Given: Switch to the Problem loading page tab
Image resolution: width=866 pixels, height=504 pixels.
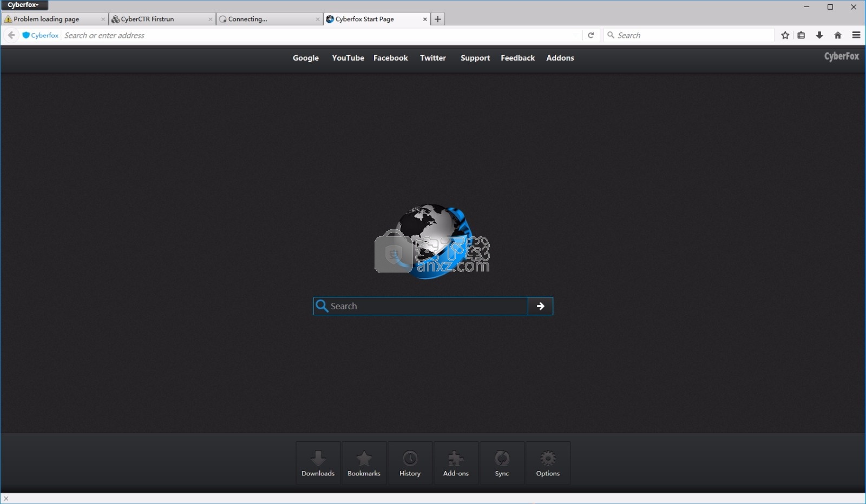Looking at the screenshot, I should [x=54, y=19].
